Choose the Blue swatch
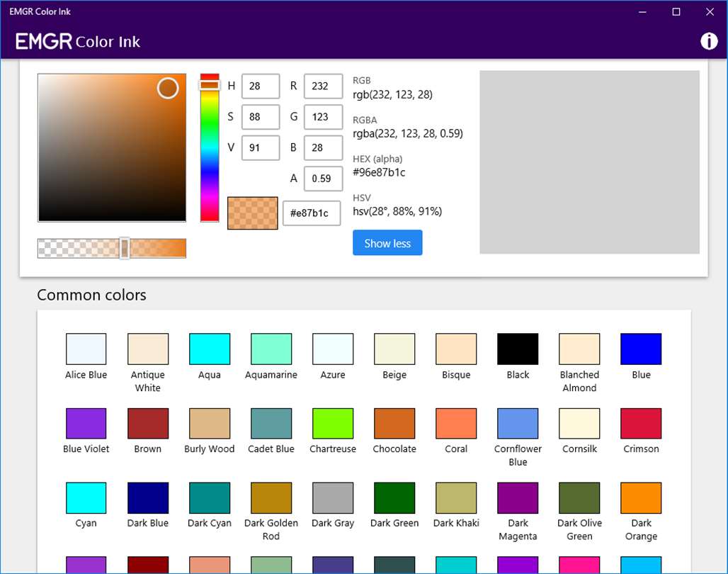The height and width of the screenshot is (574, 728). (641, 349)
